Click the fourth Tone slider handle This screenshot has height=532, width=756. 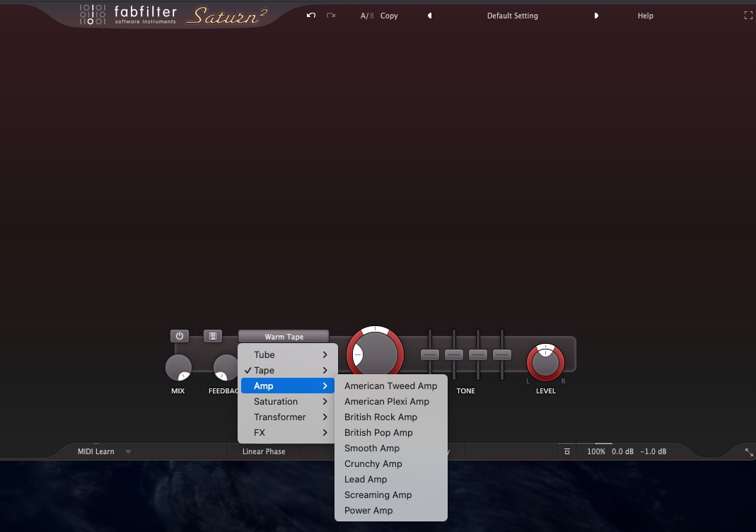tap(502, 354)
